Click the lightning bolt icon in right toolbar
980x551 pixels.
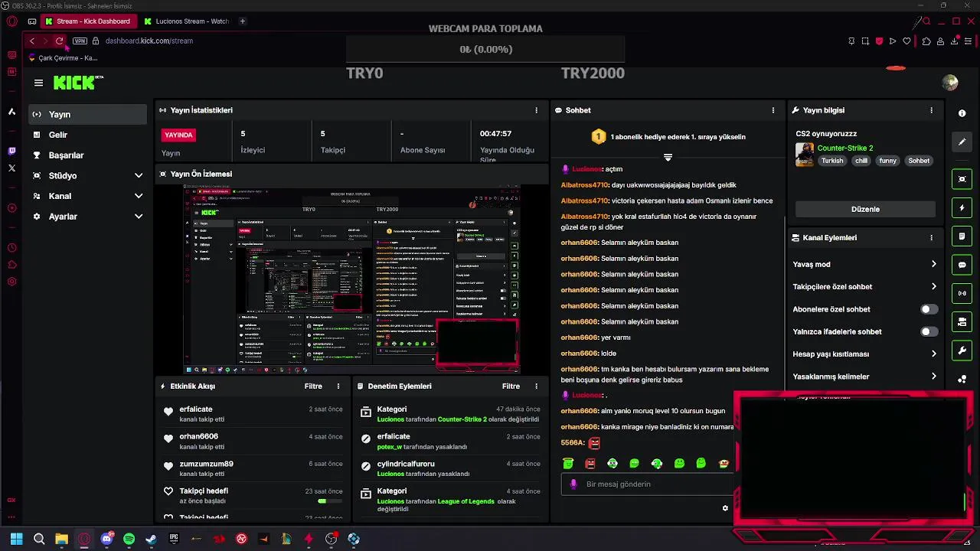click(x=962, y=208)
